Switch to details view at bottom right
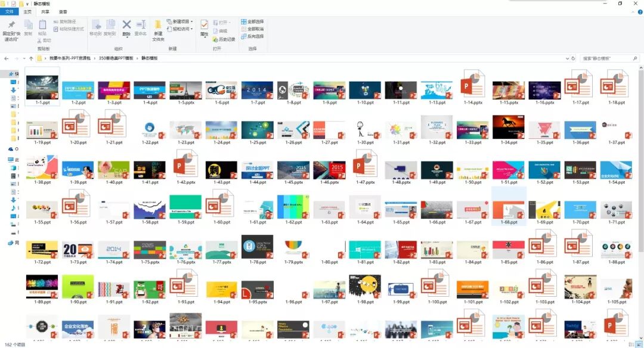The height and width of the screenshot is (348, 644). [x=631, y=344]
